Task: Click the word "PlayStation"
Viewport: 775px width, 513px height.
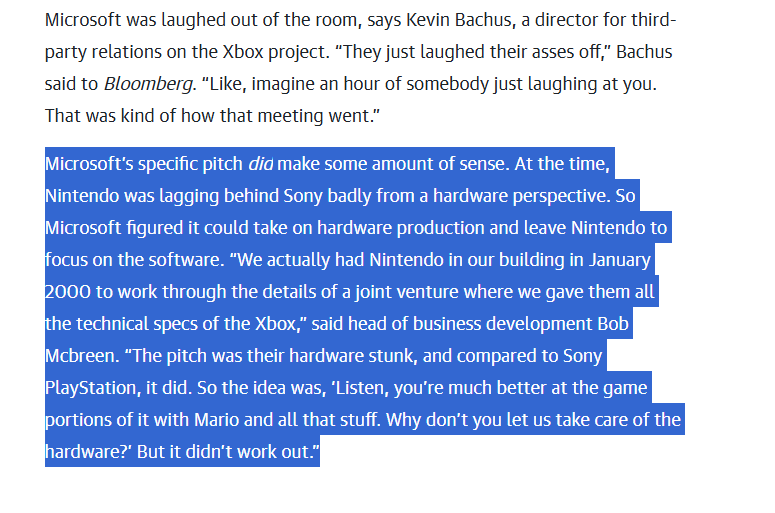Action: 91,388
